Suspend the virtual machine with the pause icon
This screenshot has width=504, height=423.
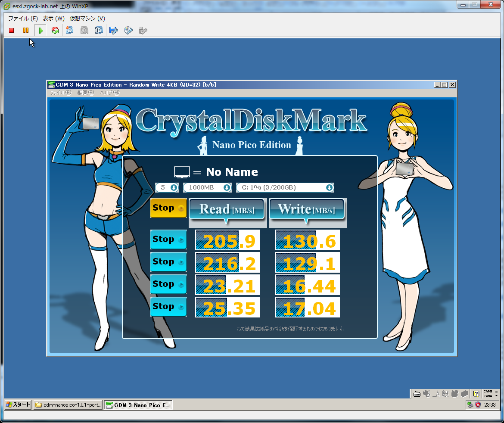[x=26, y=30]
